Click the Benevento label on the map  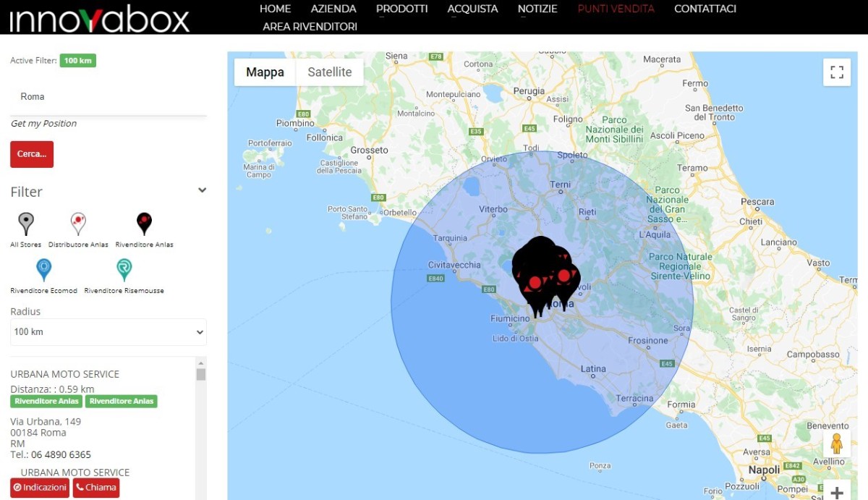(x=827, y=426)
